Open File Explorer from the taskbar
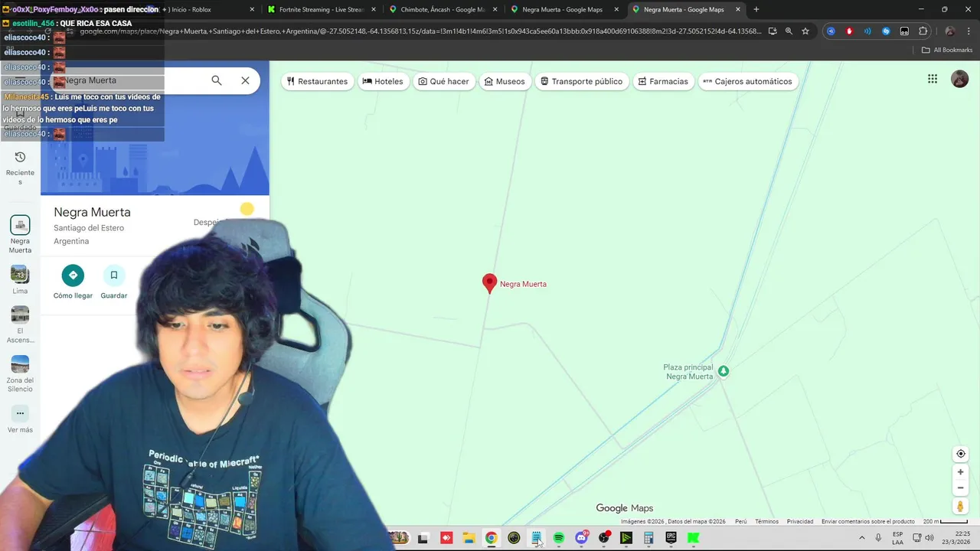This screenshot has width=980, height=551. [468, 538]
